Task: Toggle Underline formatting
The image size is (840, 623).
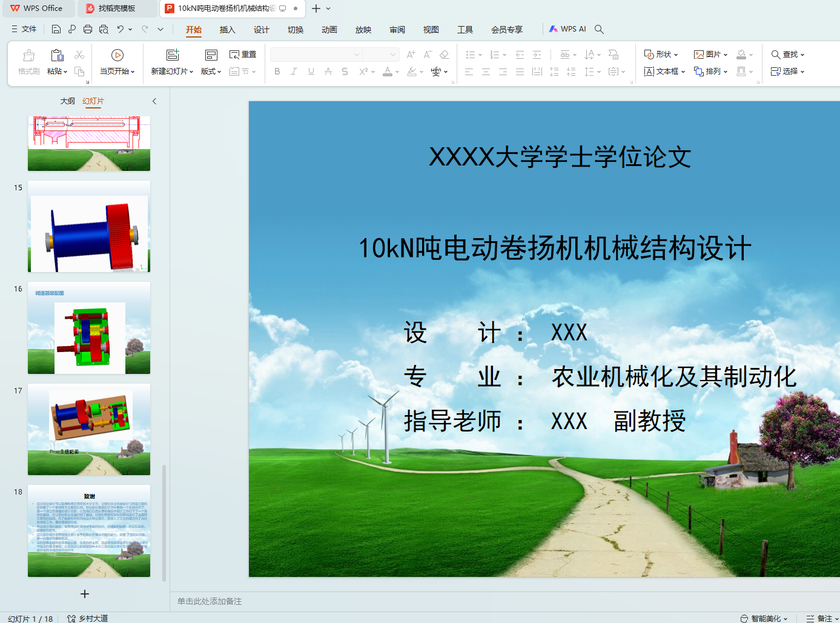Action: 311,72
